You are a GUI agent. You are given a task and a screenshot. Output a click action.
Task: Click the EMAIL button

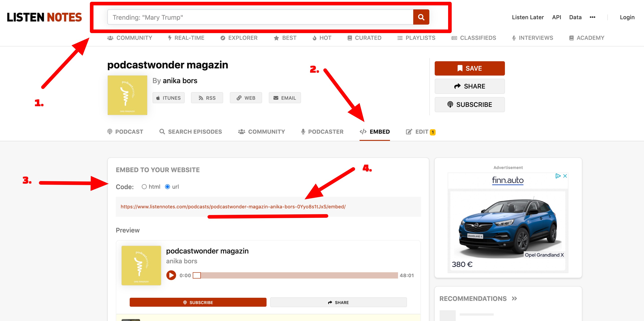285,98
